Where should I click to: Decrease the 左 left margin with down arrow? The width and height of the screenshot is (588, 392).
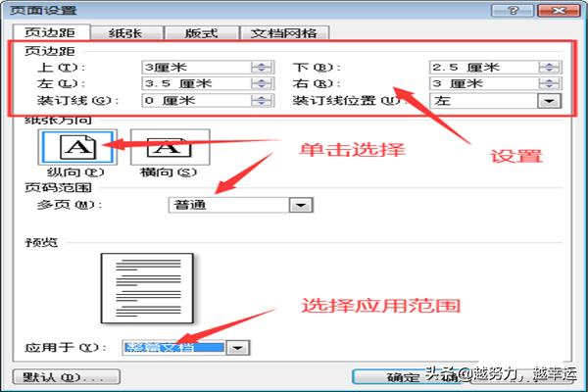click(x=262, y=86)
